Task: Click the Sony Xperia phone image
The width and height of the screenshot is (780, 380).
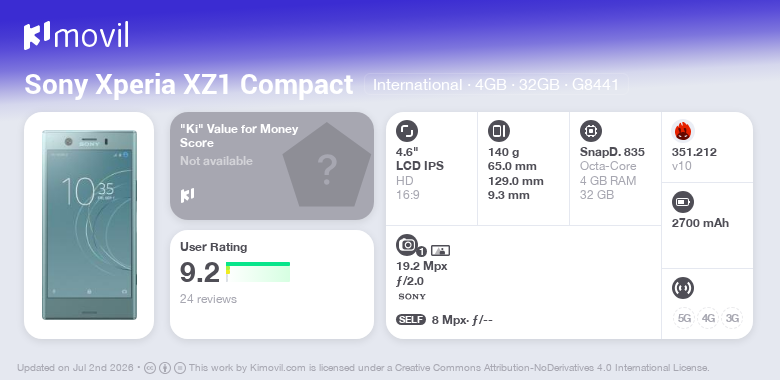Action: [89, 225]
